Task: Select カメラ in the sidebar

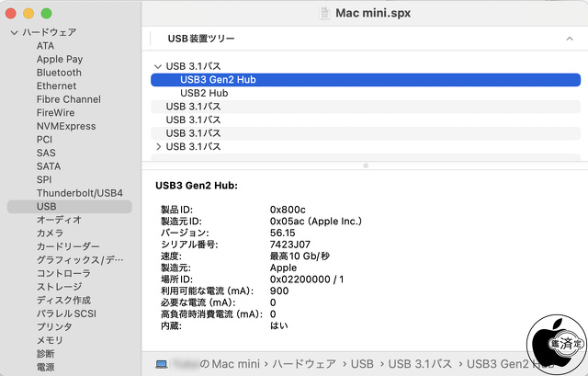Action: tap(50, 234)
